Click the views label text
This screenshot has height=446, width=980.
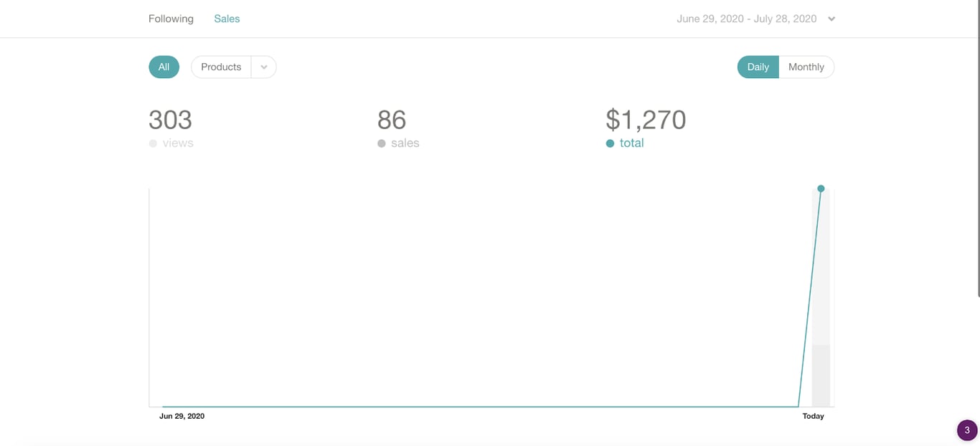click(178, 143)
